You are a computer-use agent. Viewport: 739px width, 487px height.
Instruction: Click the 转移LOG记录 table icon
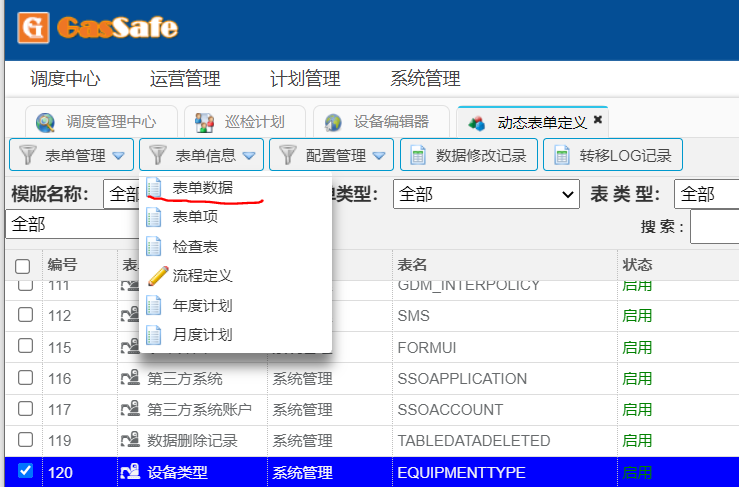(561, 155)
